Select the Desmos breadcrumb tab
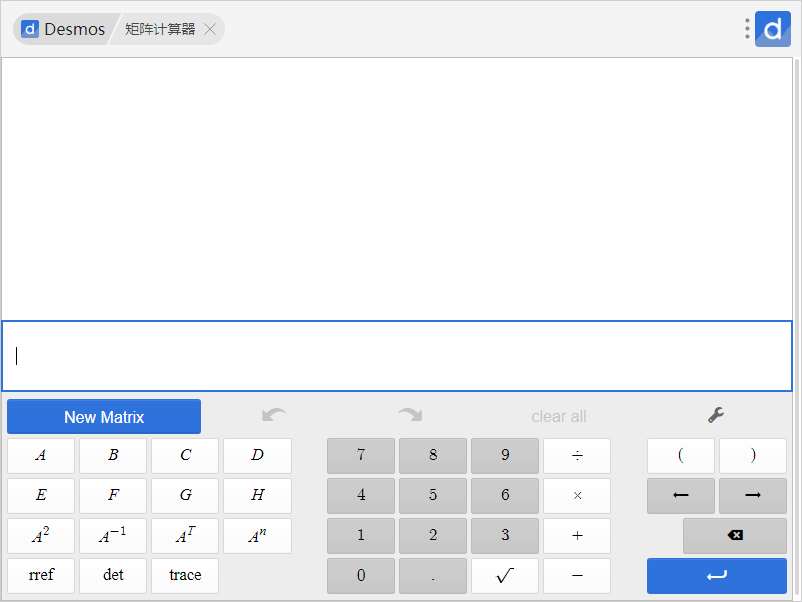The image size is (802, 602). (x=64, y=29)
